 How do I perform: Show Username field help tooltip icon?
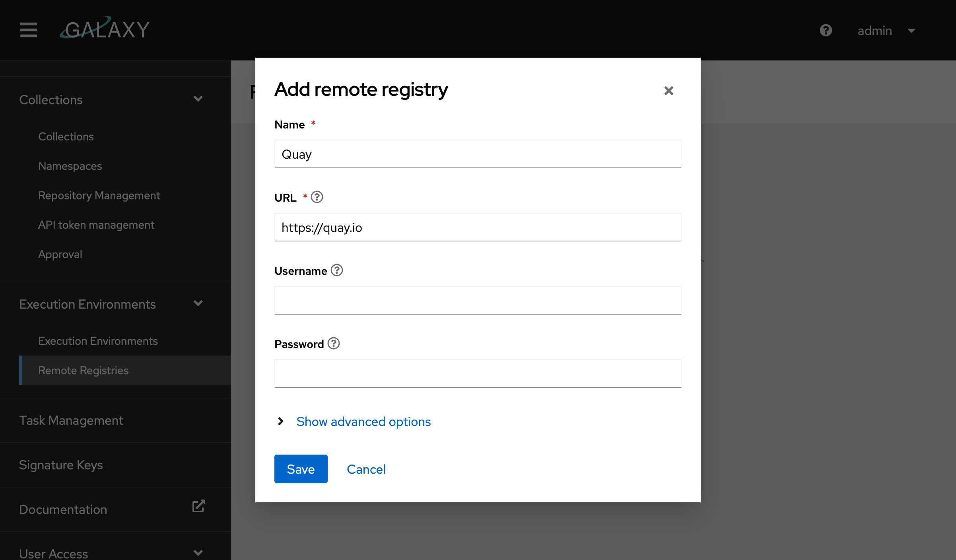click(337, 270)
